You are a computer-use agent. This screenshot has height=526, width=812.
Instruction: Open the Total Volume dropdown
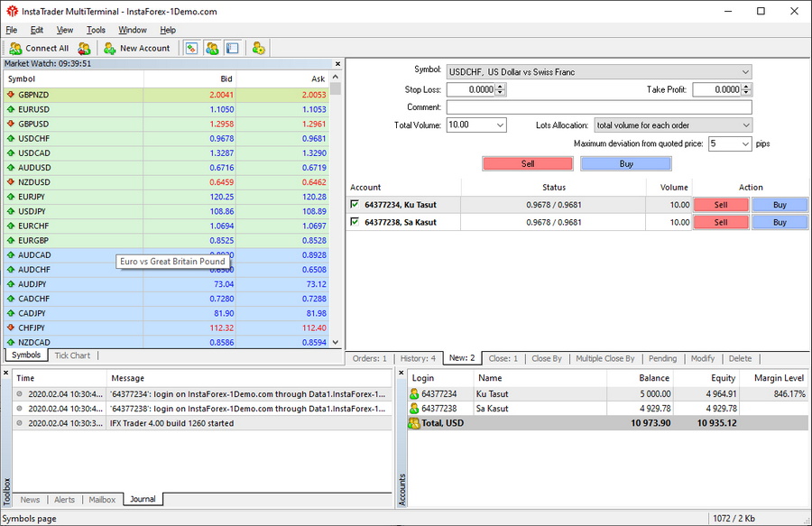click(x=499, y=125)
